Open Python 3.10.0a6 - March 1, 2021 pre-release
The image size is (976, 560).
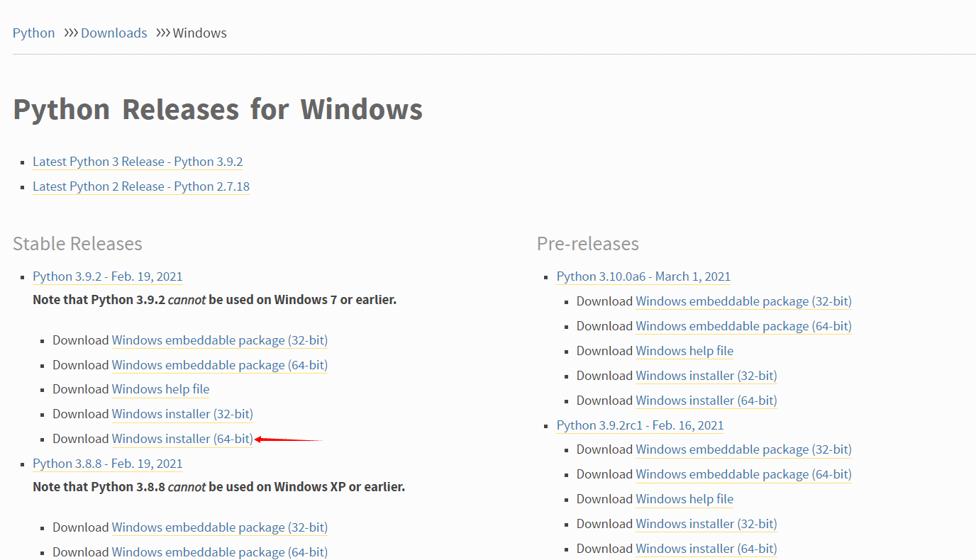coord(643,276)
